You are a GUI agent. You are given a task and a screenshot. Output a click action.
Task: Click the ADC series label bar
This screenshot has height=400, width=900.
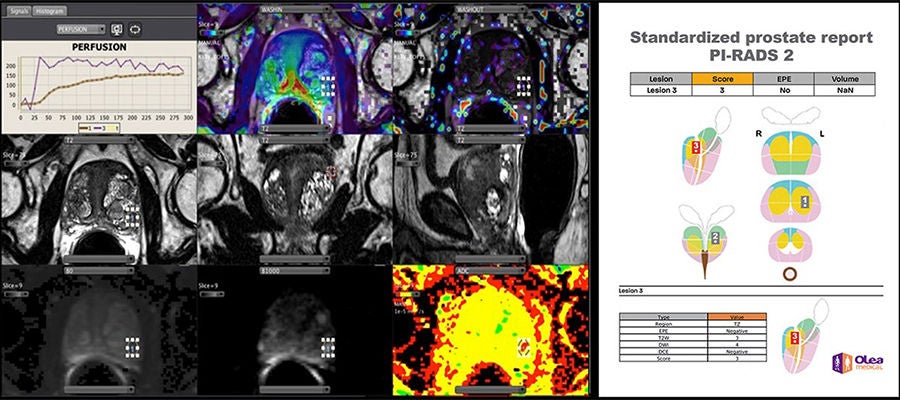tap(490, 270)
